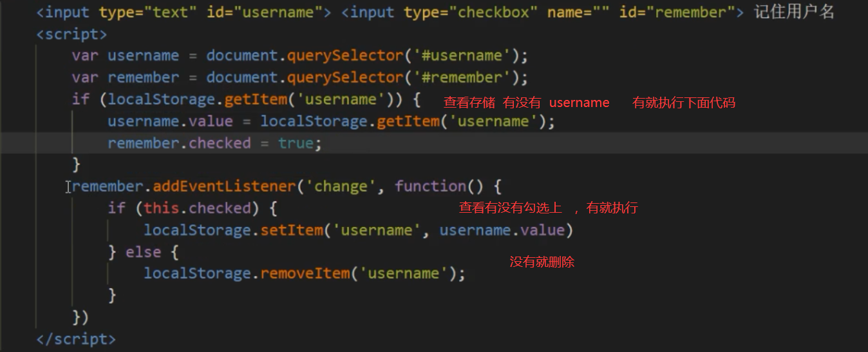The image size is (868, 352).
Task: Click the '#username' selector string
Action: click(462, 55)
